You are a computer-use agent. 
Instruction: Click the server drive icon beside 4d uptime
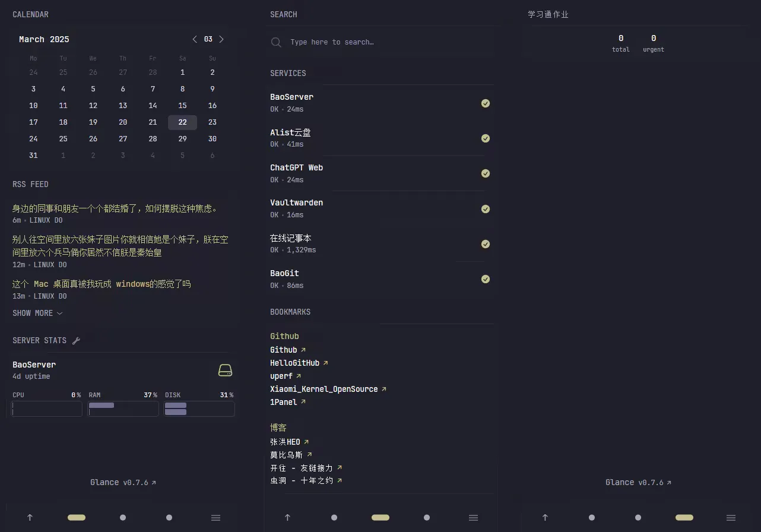click(x=225, y=370)
